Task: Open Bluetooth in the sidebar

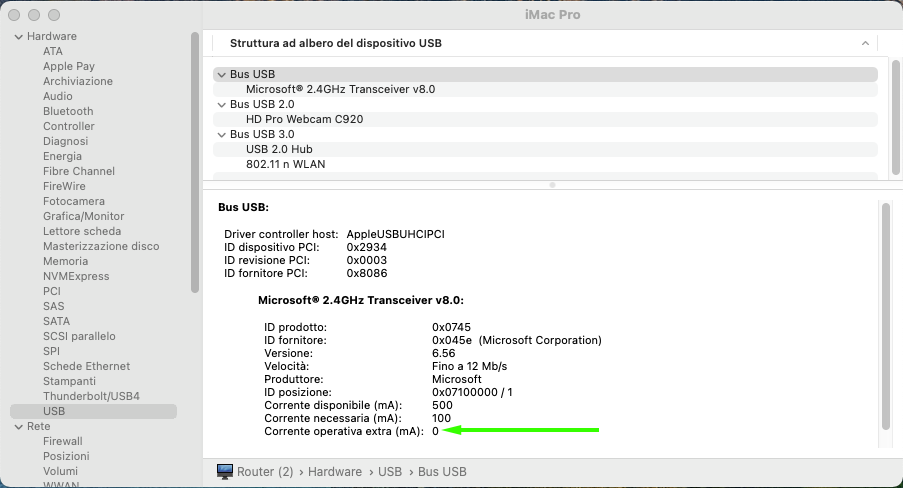Action: [68, 111]
